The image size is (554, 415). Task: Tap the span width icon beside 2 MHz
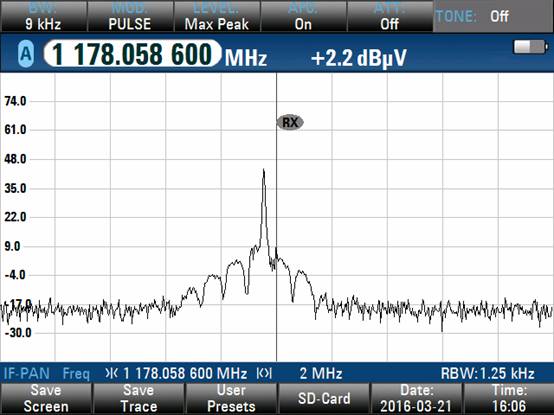click(264, 373)
